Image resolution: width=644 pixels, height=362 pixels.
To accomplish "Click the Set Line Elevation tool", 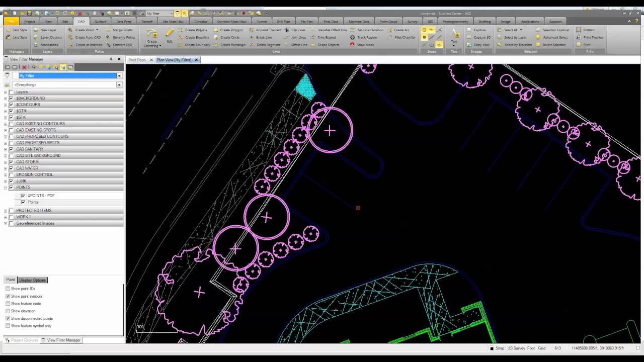I will 366,30.
